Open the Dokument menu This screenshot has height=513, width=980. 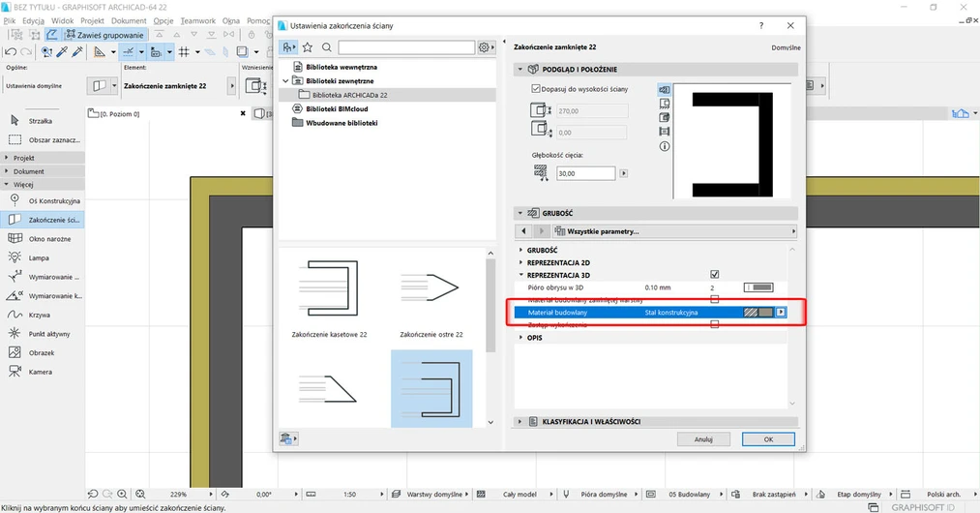point(129,20)
